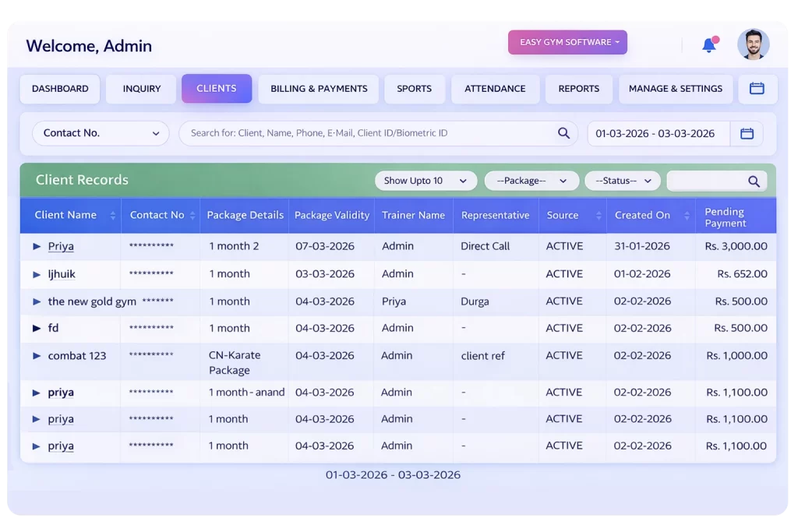Open the Show Upto 10 dropdown
This screenshot has height=532, width=798.
point(425,180)
